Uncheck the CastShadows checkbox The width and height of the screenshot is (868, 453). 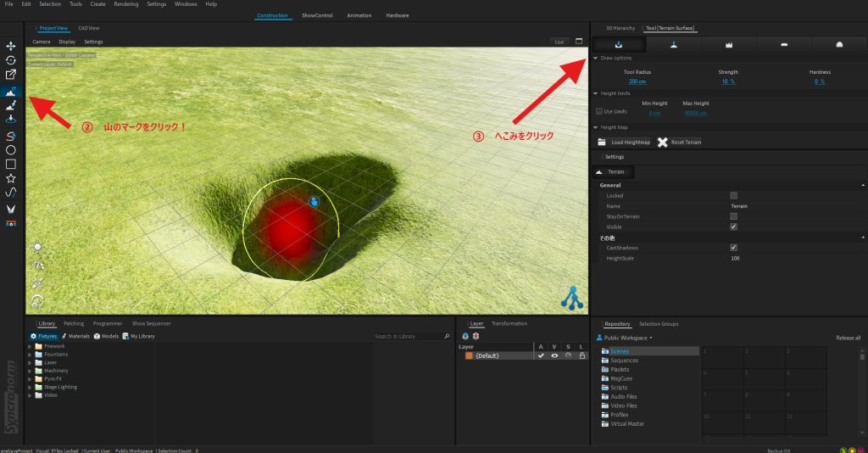click(x=733, y=248)
